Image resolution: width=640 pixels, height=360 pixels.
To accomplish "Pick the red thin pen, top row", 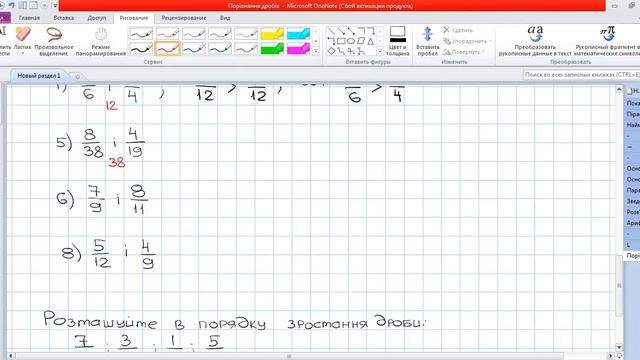I will click(167, 33).
